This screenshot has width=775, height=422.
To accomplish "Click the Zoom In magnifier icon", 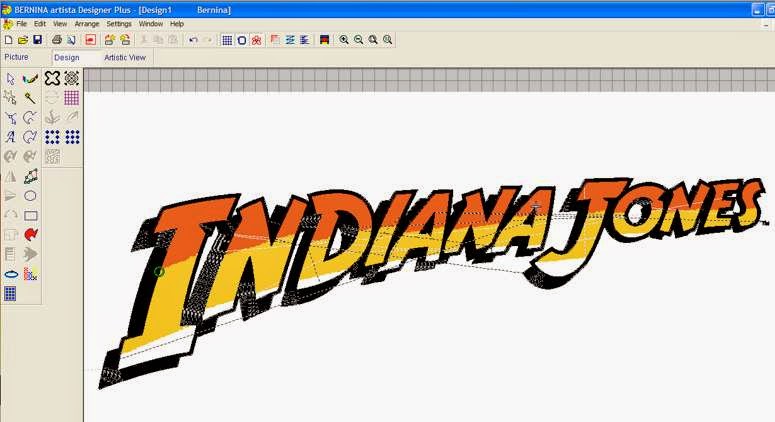I will (344, 40).
